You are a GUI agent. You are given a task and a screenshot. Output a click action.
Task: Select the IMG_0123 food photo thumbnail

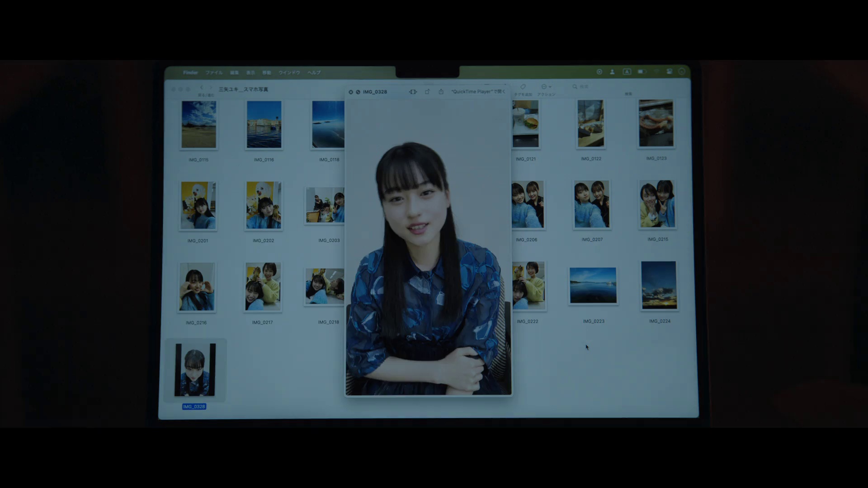pyautogui.click(x=656, y=123)
